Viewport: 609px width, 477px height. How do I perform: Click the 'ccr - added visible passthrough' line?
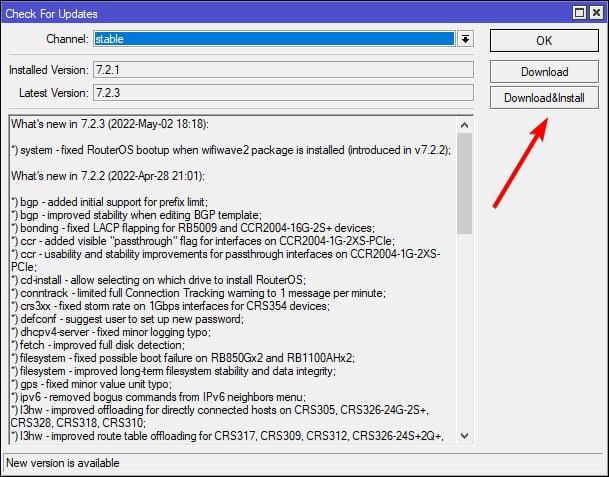click(203, 241)
